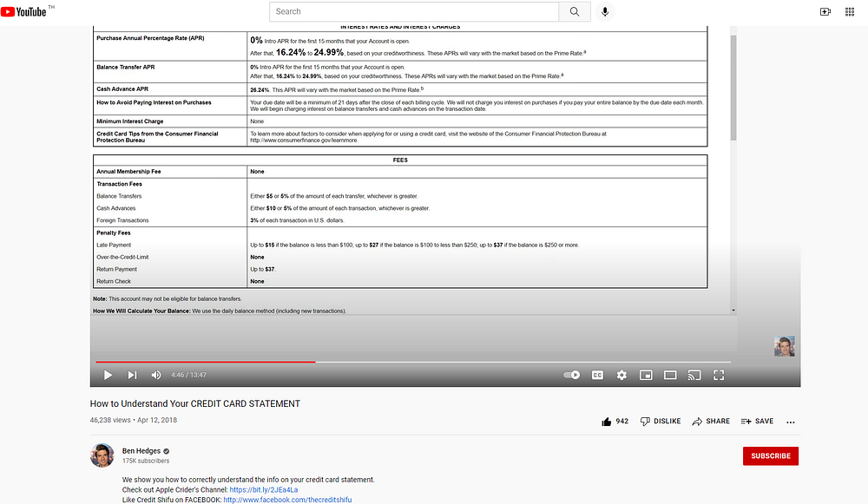The image size is (868, 504).
Task: Share this video
Action: pyautogui.click(x=711, y=421)
